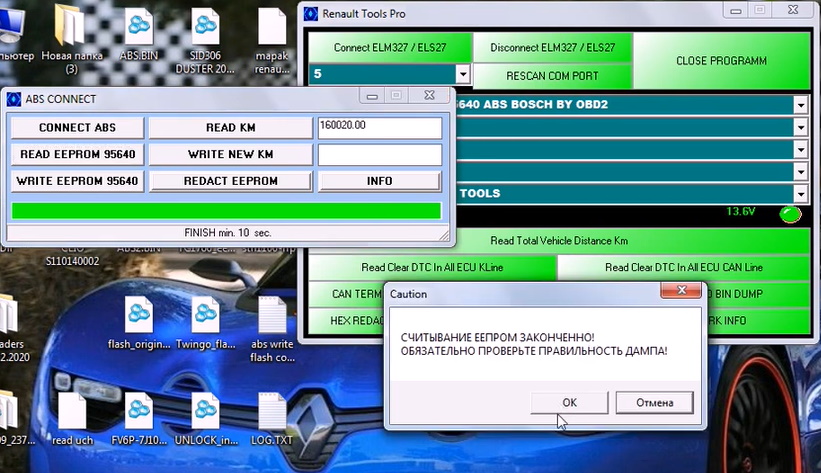Screen dimensions: 821x473
Task: Click the REDACT EEPROM button
Action: (230, 181)
